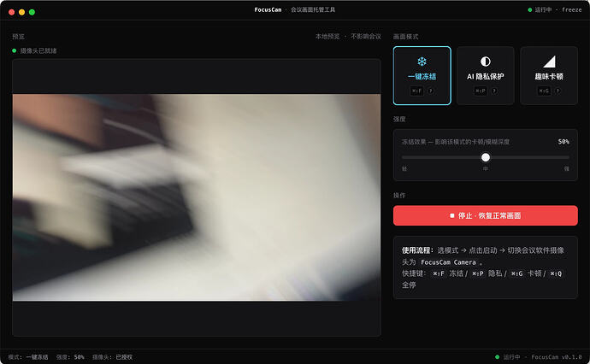
Task: Select the 一键冻结 mode label
Action: [422, 76]
